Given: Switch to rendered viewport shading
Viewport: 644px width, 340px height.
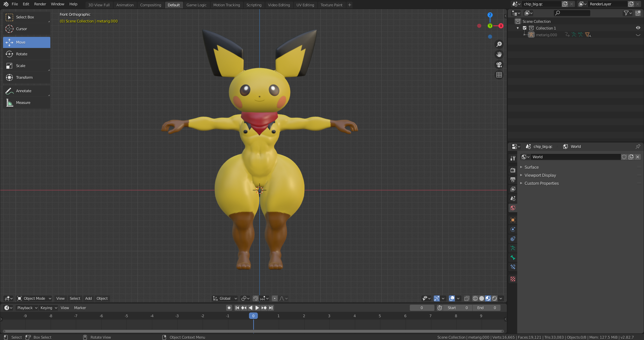Looking at the screenshot, I should tap(494, 298).
